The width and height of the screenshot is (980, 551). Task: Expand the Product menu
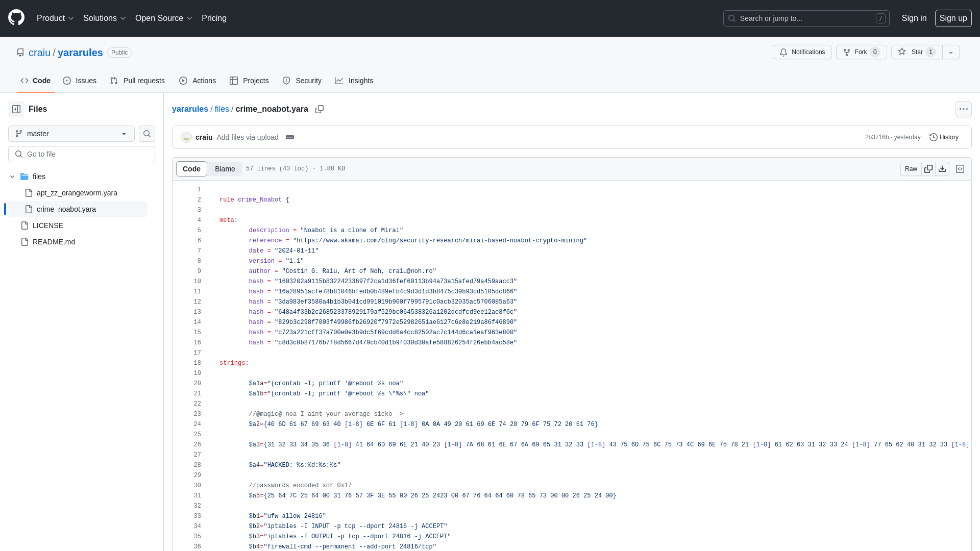point(55,18)
